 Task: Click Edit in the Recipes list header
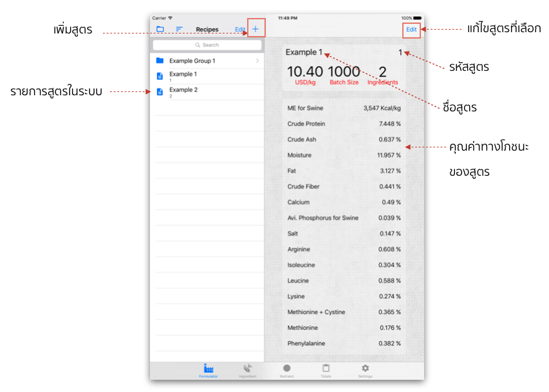point(240,30)
